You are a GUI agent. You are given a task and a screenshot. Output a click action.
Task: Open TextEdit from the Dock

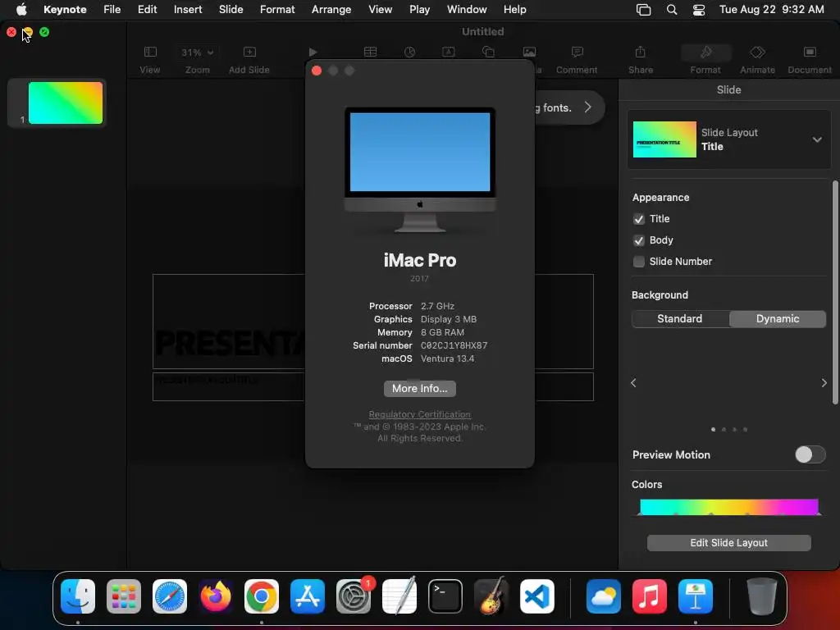click(399, 596)
